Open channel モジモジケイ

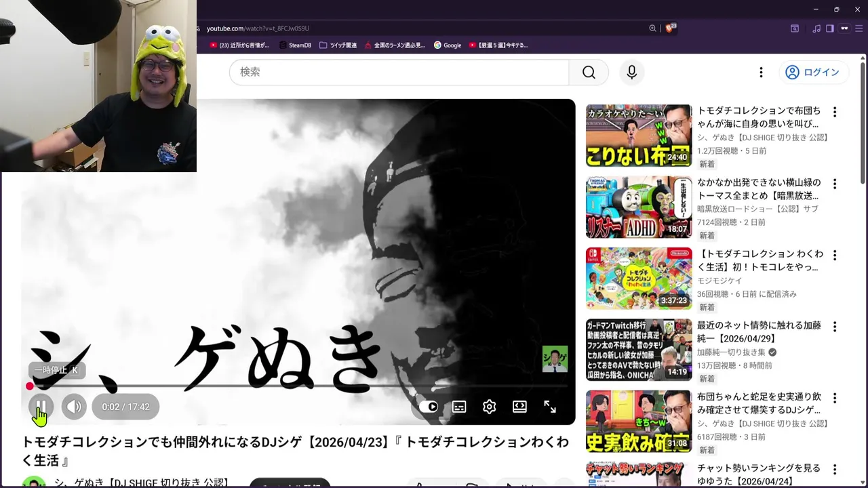click(x=719, y=281)
